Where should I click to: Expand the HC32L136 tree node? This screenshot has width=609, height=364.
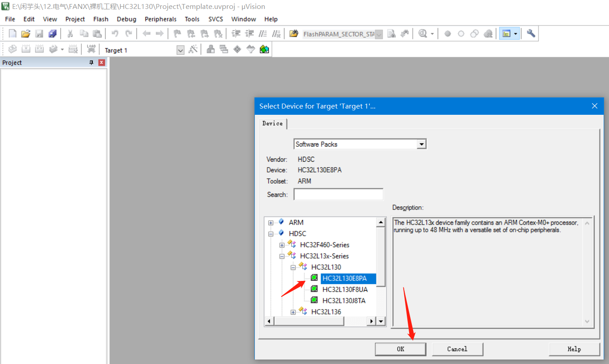293,312
